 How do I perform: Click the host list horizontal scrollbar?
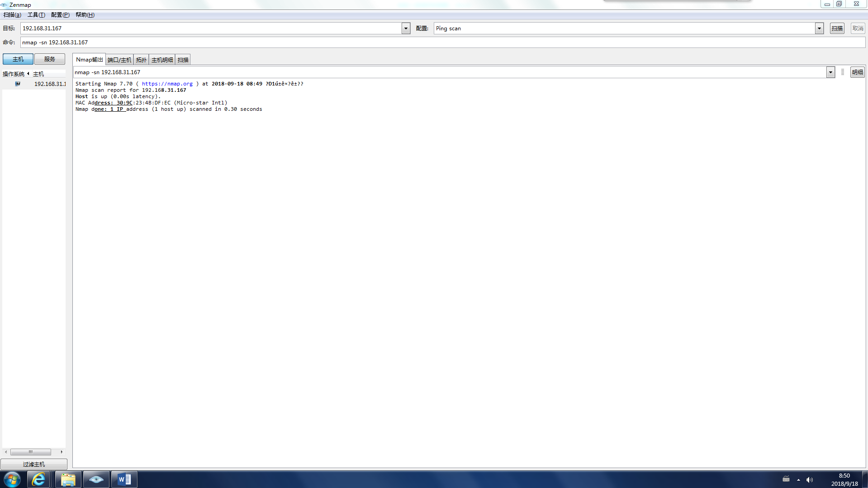pyautogui.click(x=31, y=452)
